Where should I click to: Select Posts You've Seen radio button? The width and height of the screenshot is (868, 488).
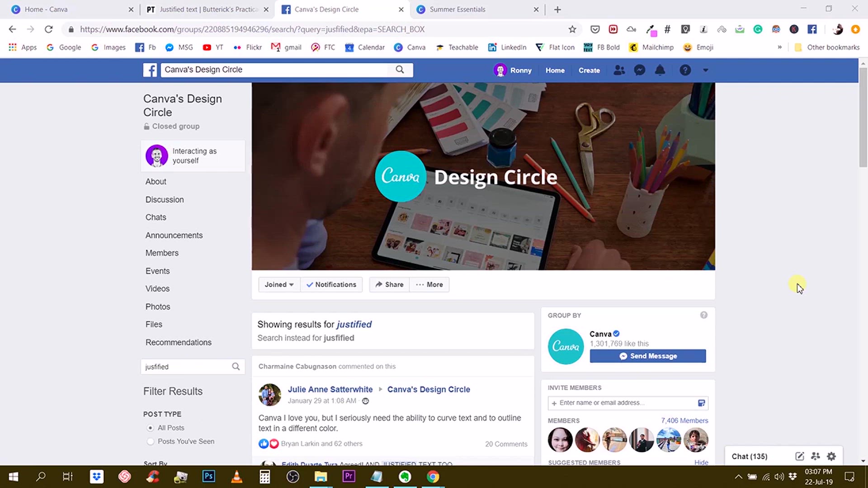[x=150, y=441]
